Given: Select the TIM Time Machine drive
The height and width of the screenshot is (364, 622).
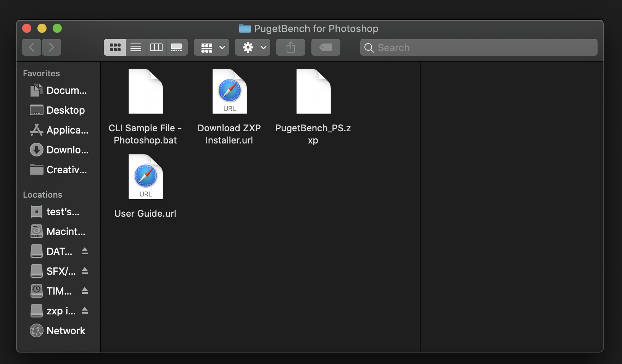Looking at the screenshot, I should (52, 291).
